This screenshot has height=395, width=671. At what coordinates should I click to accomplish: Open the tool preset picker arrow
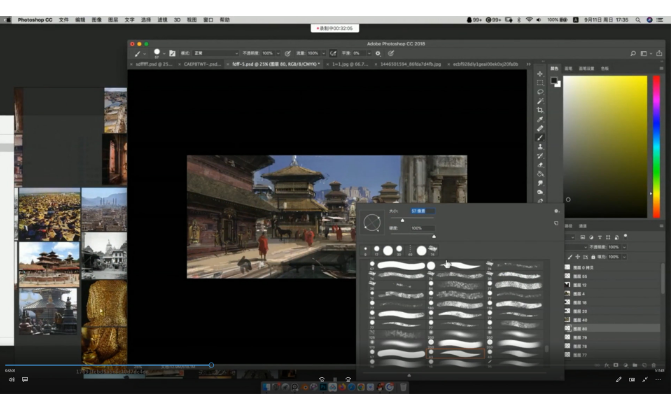[145, 54]
